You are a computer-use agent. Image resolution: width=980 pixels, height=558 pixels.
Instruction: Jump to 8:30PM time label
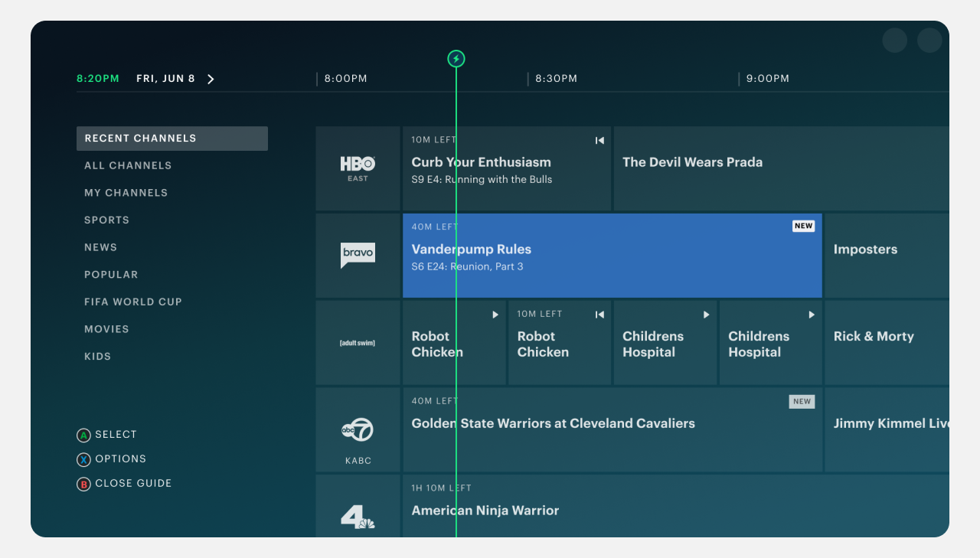point(557,79)
